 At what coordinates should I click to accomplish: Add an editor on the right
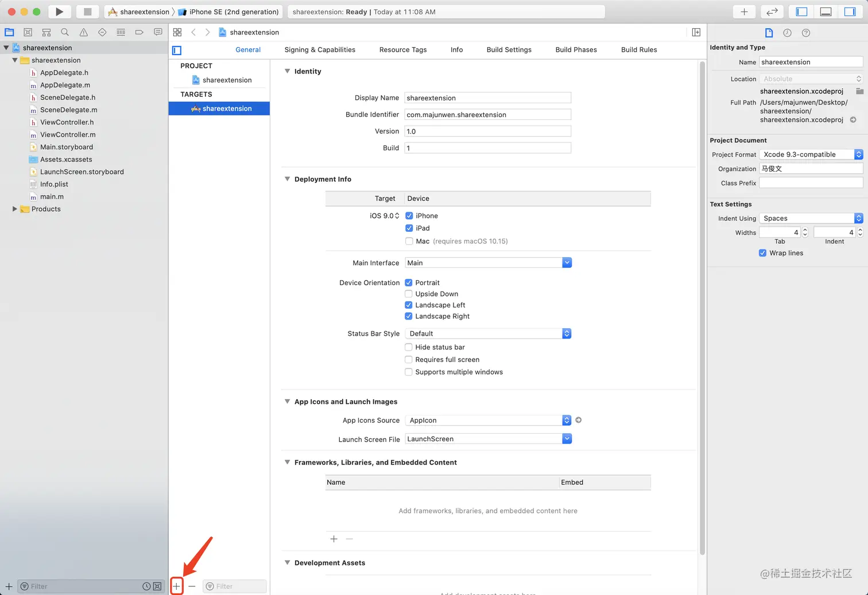[696, 32]
